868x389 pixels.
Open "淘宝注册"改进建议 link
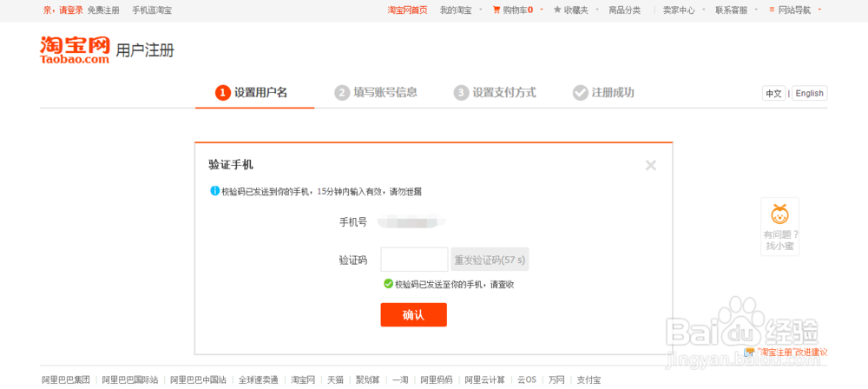(x=792, y=352)
